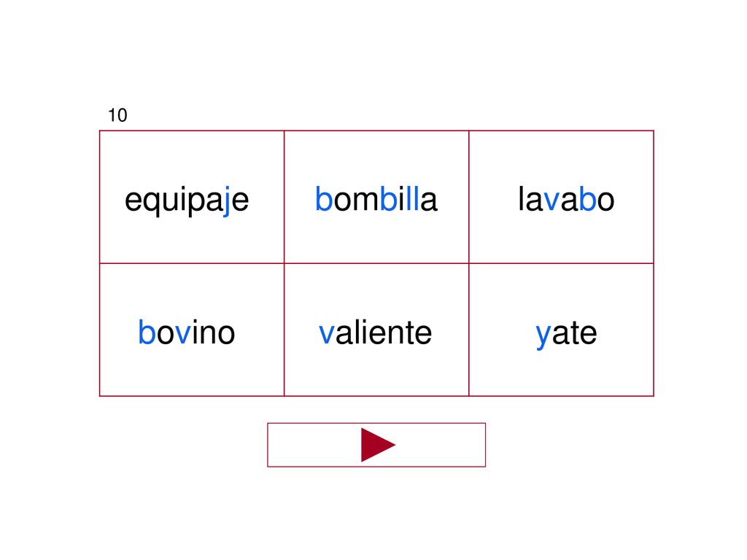
Task: Select the word card 'equipaje'
Action: click(x=192, y=197)
